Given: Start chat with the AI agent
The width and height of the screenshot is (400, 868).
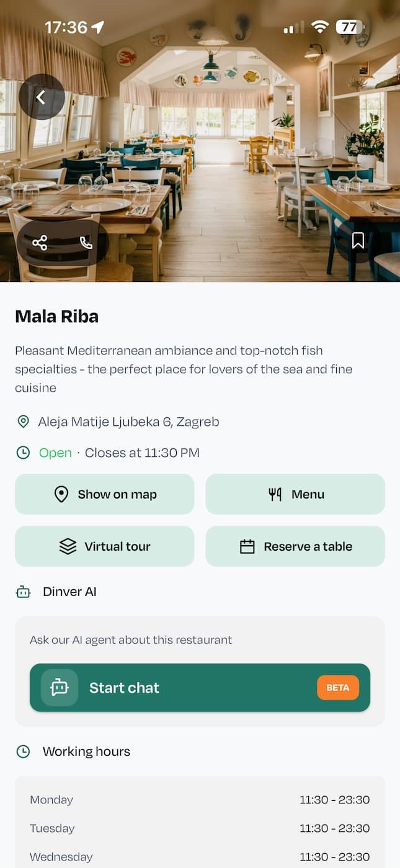Looking at the screenshot, I should (x=200, y=687).
